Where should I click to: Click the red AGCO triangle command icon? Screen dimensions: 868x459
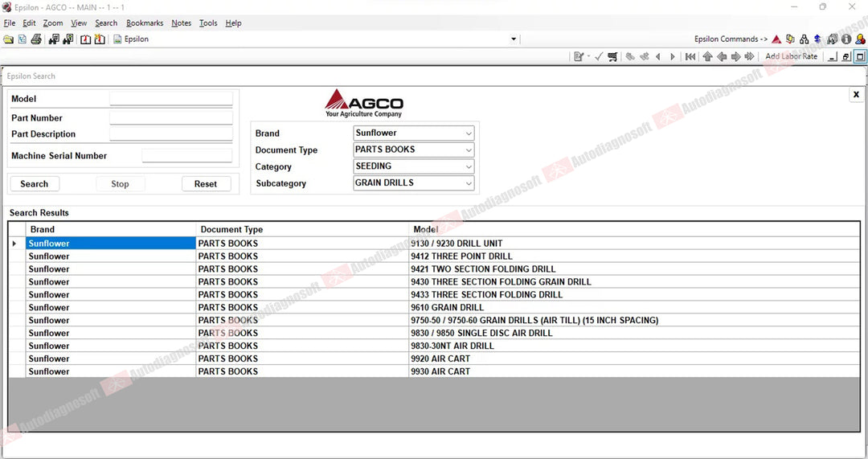(776, 39)
